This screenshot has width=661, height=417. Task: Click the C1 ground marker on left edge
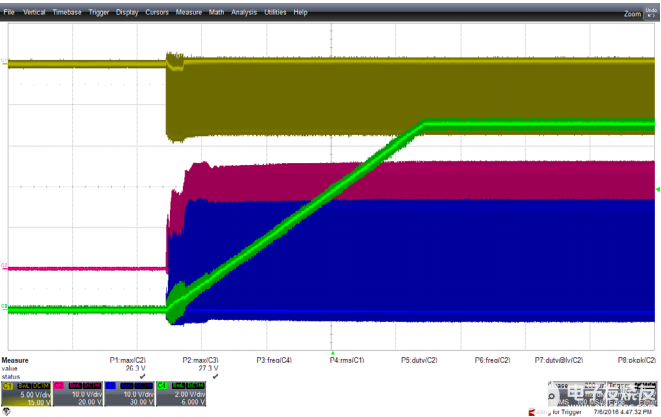pos(4,63)
